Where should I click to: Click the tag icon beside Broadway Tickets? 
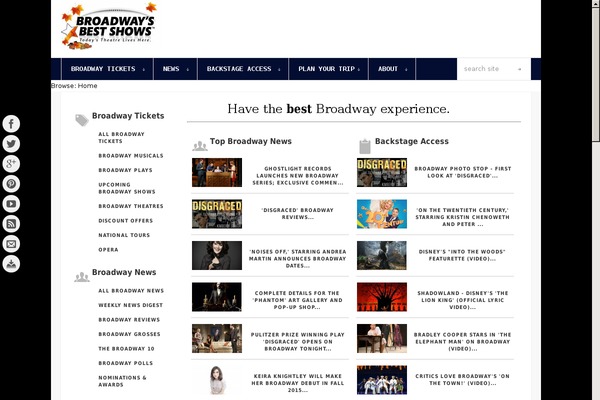82,120
